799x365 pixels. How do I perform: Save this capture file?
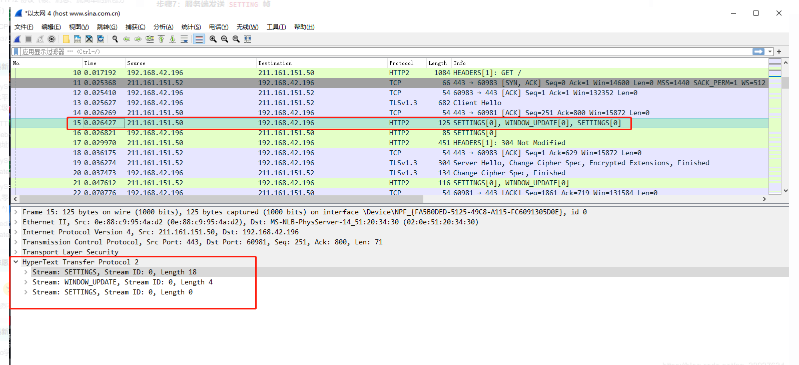click(77, 39)
